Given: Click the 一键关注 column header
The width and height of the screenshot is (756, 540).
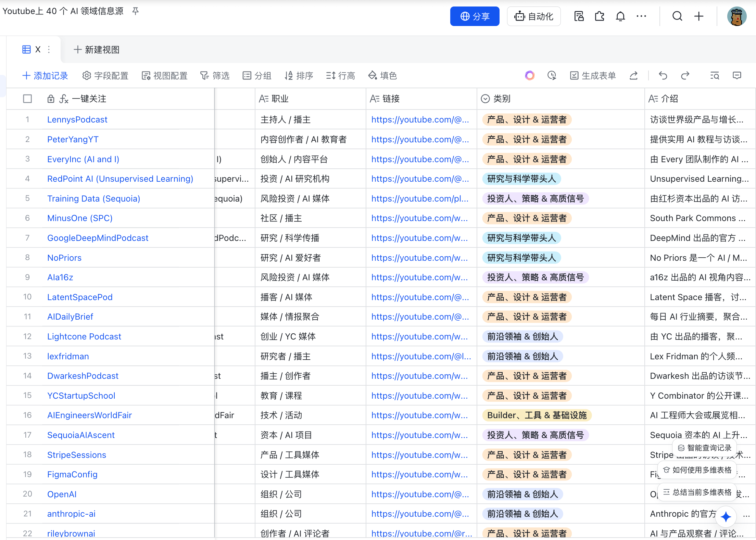Looking at the screenshot, I should point(89,99).
